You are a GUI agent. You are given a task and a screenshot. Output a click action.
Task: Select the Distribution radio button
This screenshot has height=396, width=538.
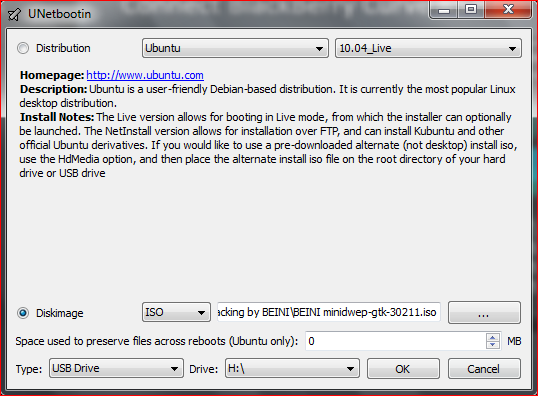click(23, 48)
